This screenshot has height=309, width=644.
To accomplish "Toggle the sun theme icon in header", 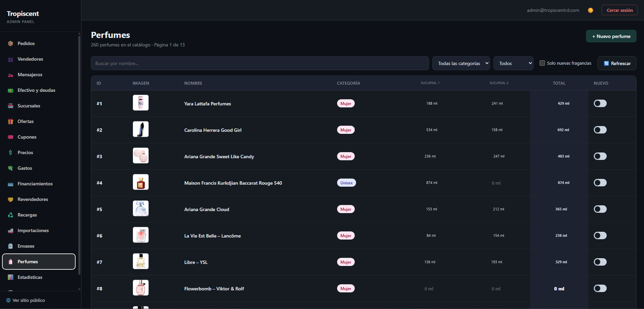I will (591, 10).
